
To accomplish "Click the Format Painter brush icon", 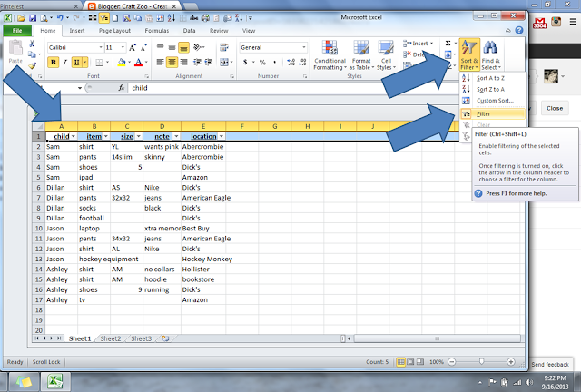I will click(33, 65).
